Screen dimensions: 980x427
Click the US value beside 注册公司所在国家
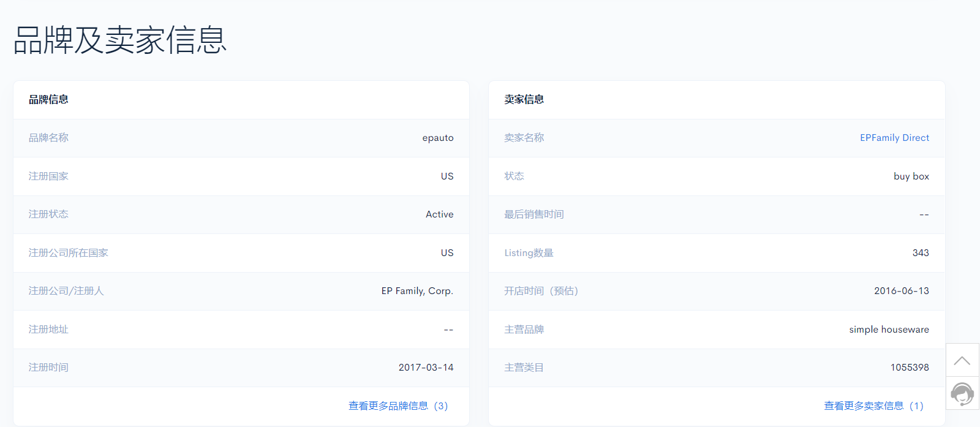(447, 253)
